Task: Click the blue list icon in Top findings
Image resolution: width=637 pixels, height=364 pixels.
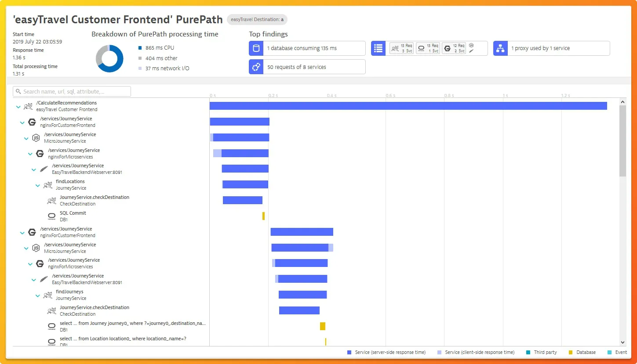Action: click(379, 48)
